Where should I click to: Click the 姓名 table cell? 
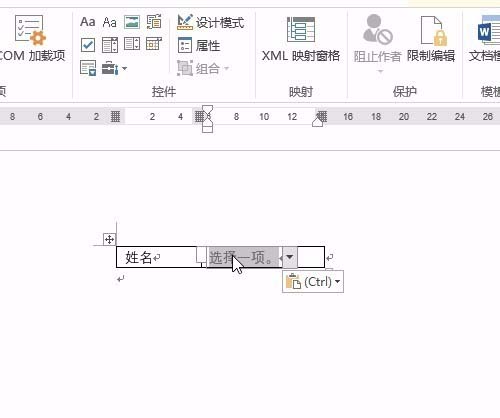159,257
